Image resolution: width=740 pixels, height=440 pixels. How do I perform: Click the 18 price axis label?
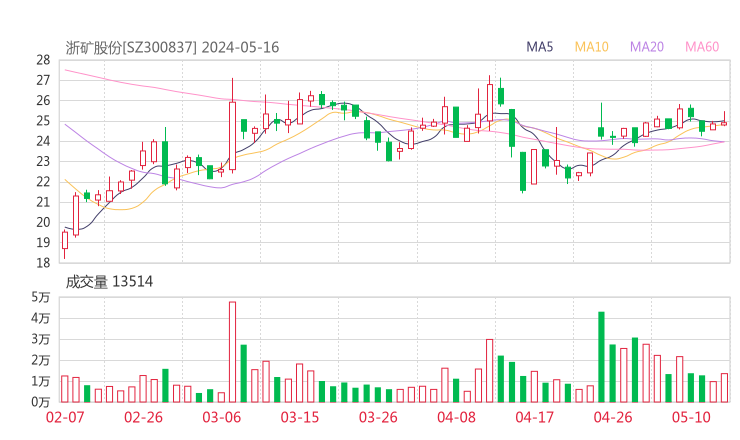click(x=43, y=263)
